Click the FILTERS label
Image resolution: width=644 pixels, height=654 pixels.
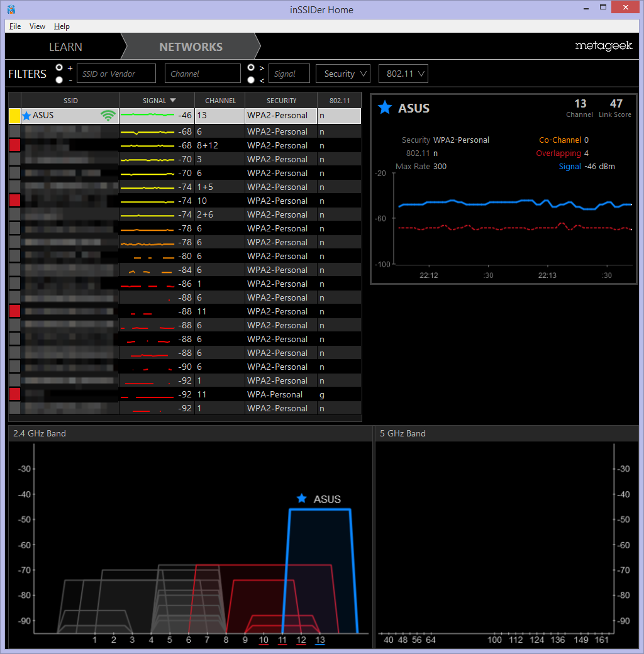click(28, 74)
